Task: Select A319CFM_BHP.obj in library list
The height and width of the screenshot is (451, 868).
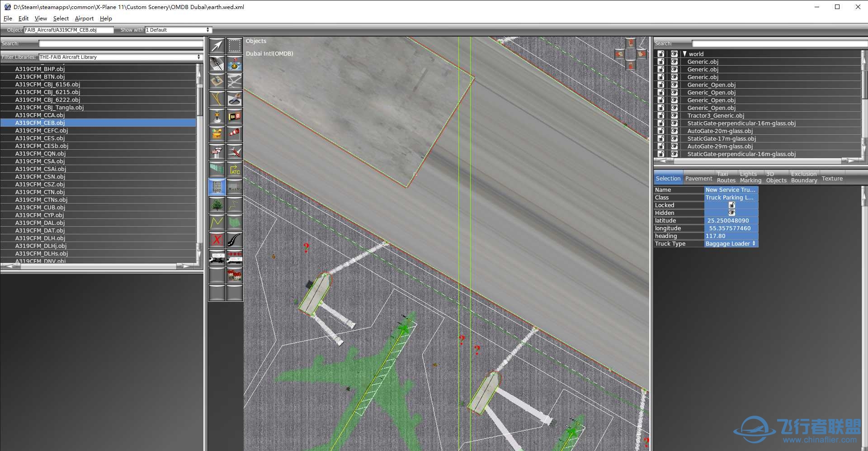Action: [x=98, y=69]
